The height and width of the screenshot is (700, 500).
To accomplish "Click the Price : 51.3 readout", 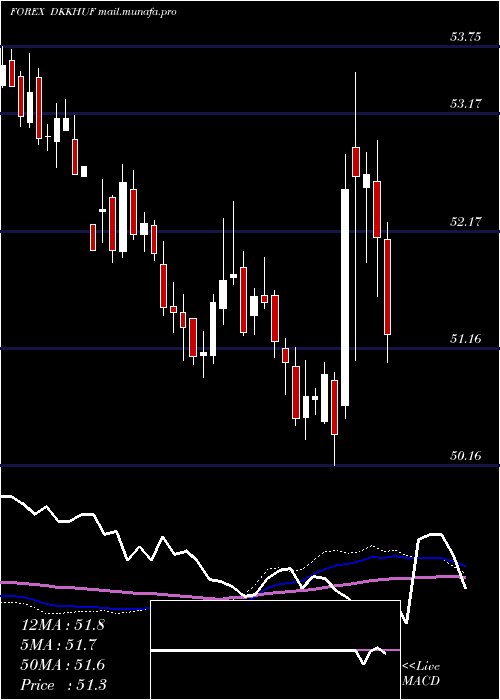I will pos(62,685).
